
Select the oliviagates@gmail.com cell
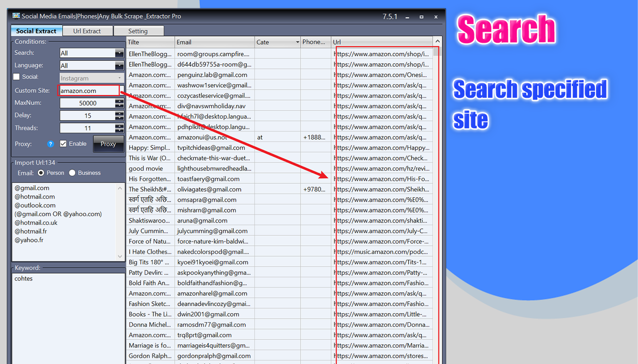tap(215, 189)
